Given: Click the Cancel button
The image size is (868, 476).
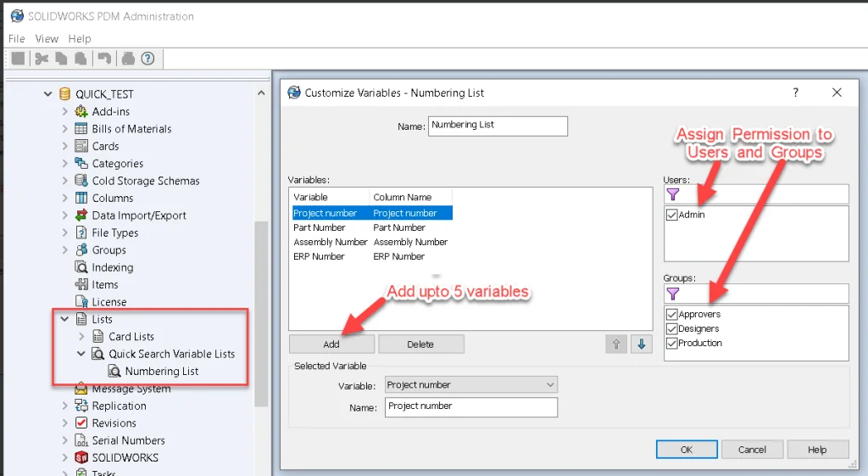Looking at the screenshot, I should click(752, 450).
